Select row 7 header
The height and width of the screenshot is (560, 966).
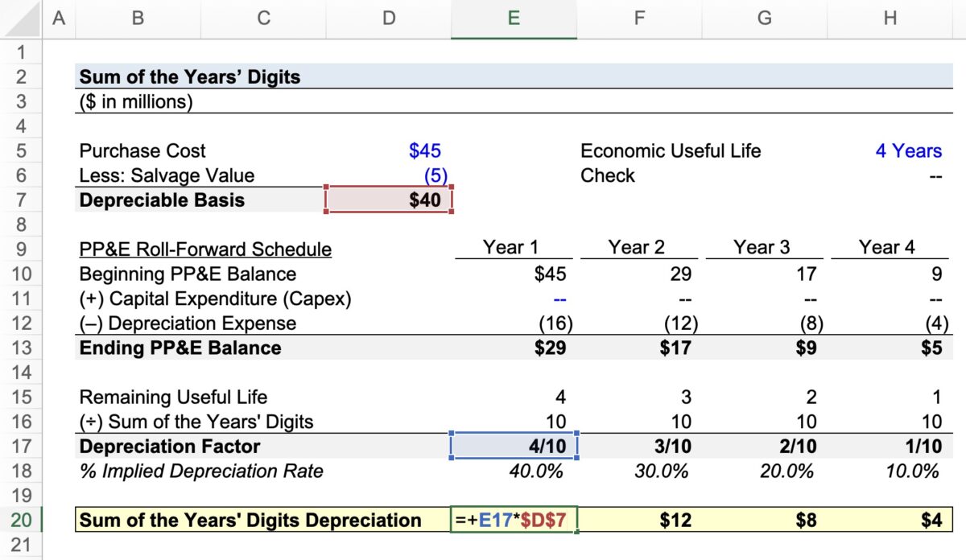coord(22,200)
